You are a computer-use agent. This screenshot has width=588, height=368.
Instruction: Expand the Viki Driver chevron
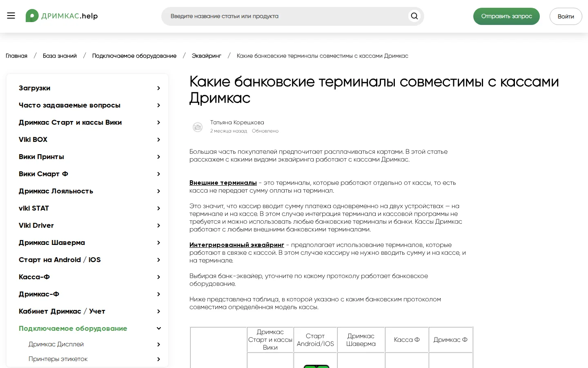click(158, 226)
